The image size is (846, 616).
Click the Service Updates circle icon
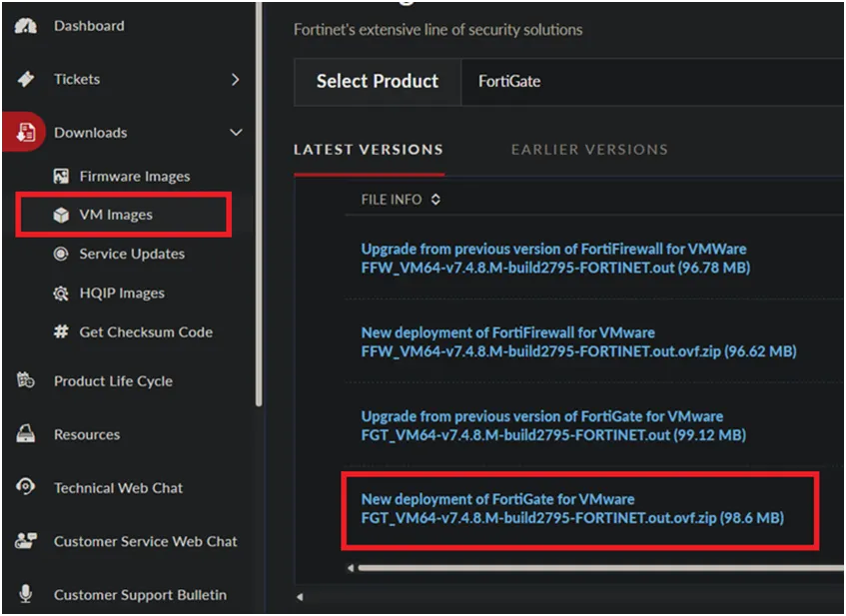point(61,254)
